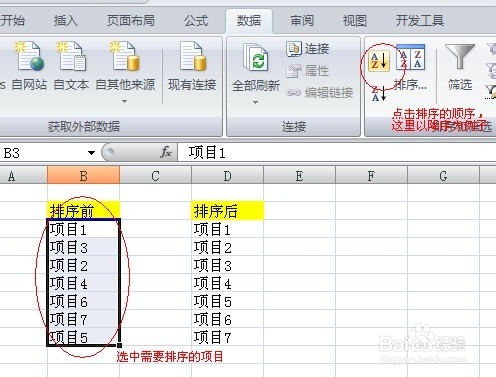Select cell 项目1 in column B

[83, 229]
